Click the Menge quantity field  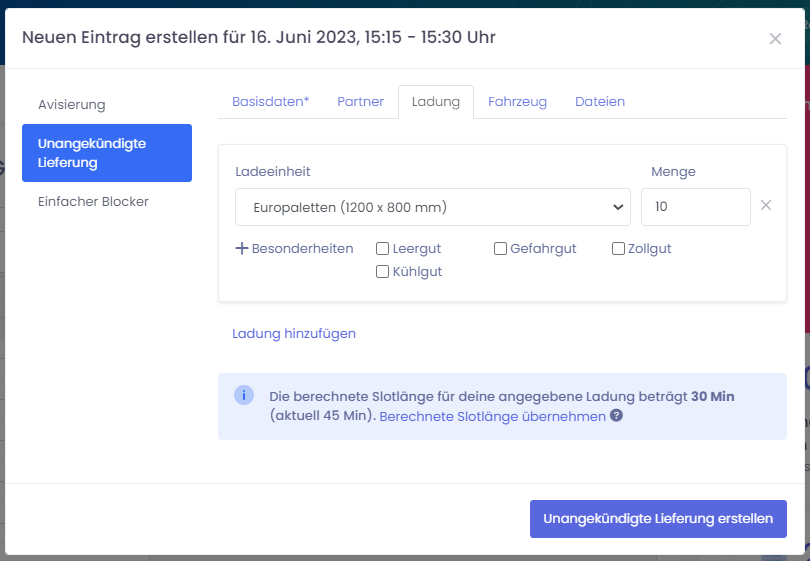point(695,207)
